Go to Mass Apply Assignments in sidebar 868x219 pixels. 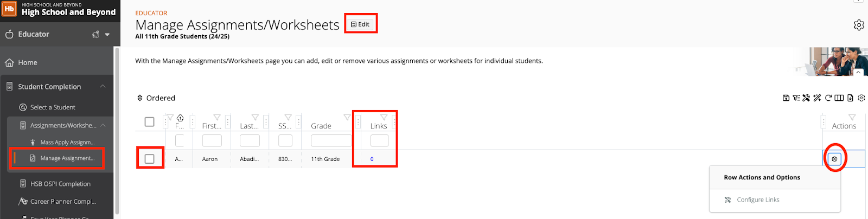pyautogui.click(x=67, y=143)
